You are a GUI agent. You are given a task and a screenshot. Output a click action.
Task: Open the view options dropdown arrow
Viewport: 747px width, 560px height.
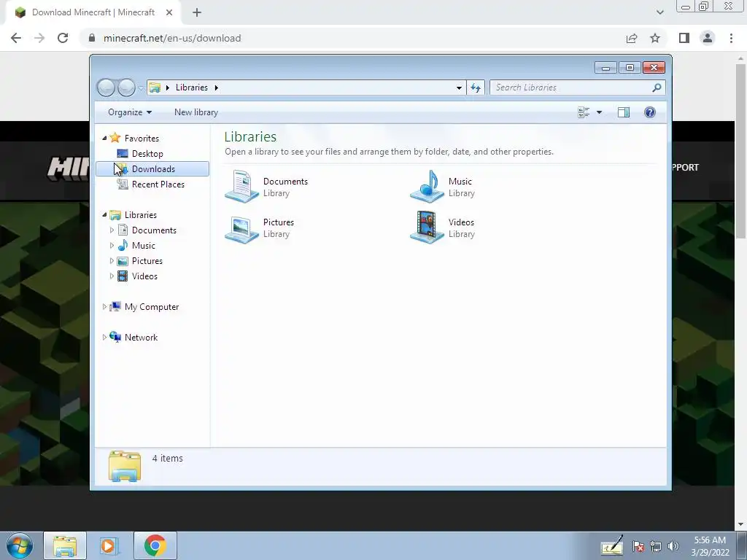click(600, 112)
